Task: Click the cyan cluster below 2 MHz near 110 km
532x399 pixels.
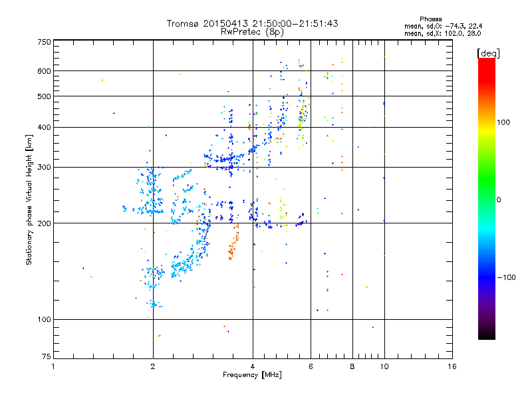Action: pyautogui.click(x=154, y=304)
